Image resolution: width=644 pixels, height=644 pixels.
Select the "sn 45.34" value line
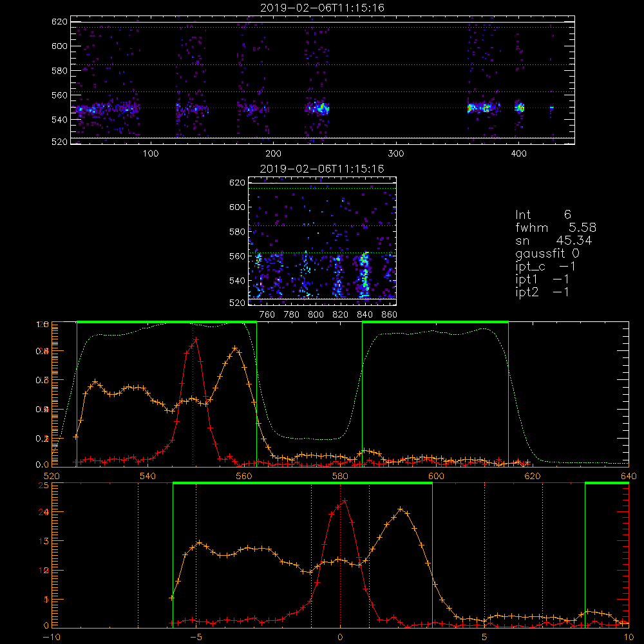click(x=554, y=241)
